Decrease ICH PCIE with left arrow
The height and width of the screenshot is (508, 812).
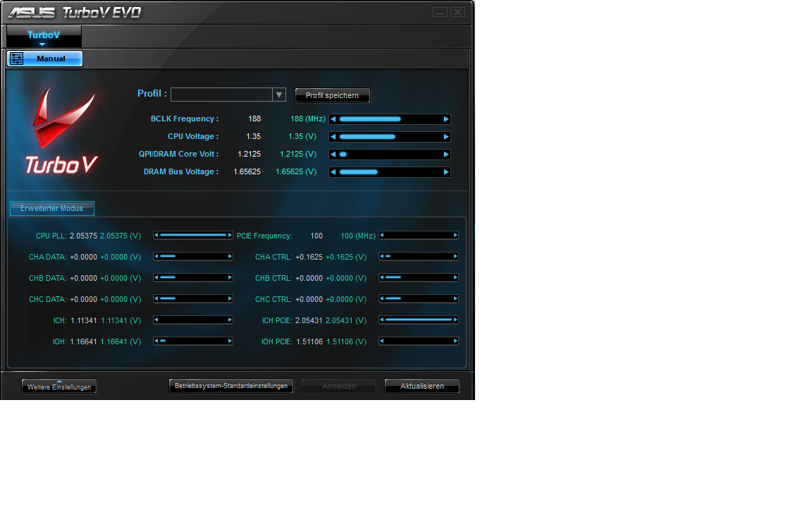coord(381,320)
